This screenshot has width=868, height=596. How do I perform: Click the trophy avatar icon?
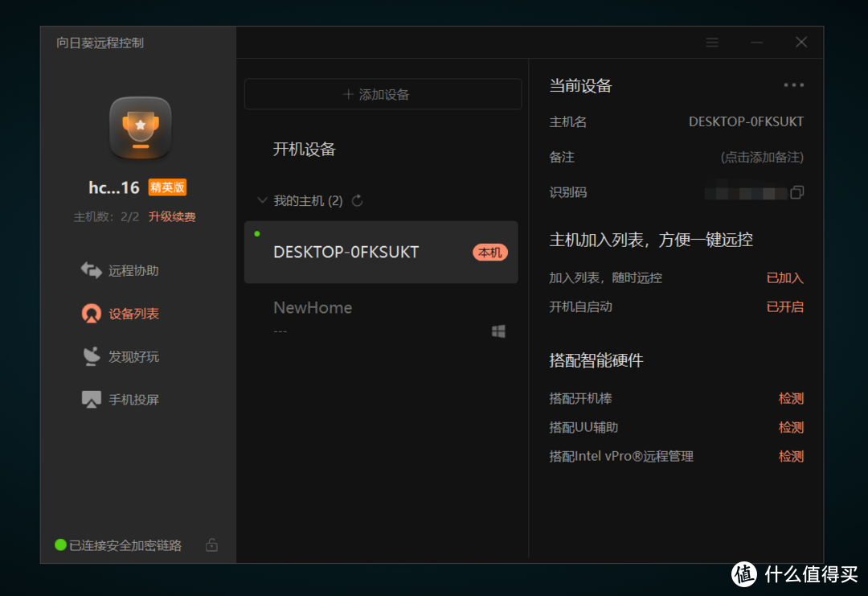(141, 128)
